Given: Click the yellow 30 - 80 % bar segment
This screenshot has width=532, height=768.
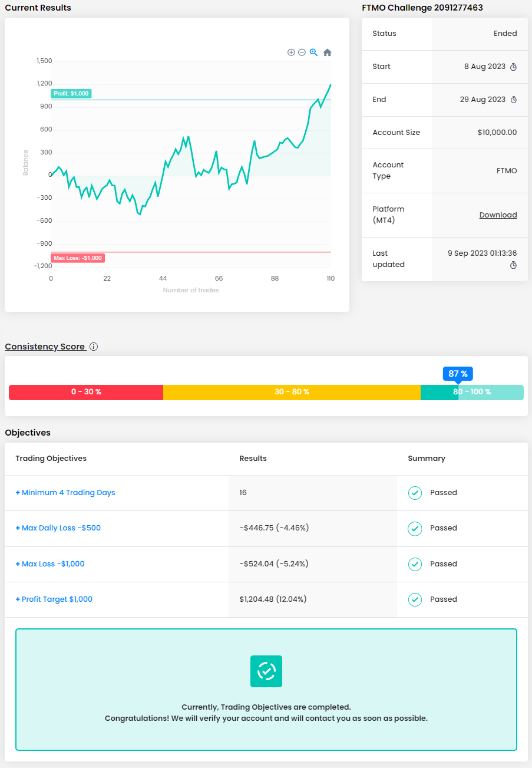Looking at the screenshot, I should pos(292,392).
